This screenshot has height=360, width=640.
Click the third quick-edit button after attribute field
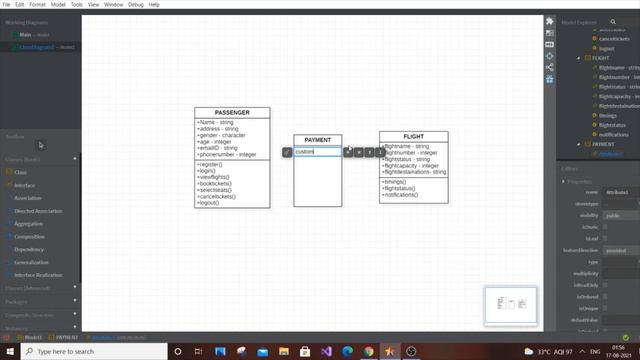click(369, 152)
